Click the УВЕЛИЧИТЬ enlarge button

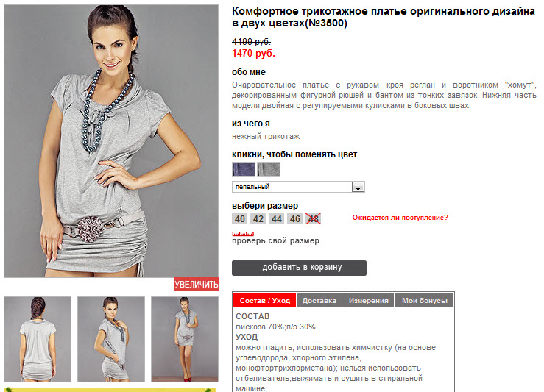(x=196, y=284)
